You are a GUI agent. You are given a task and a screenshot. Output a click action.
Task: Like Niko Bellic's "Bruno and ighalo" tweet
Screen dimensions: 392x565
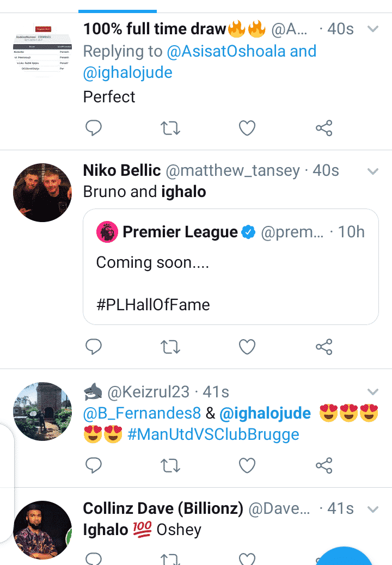(247, 346)
